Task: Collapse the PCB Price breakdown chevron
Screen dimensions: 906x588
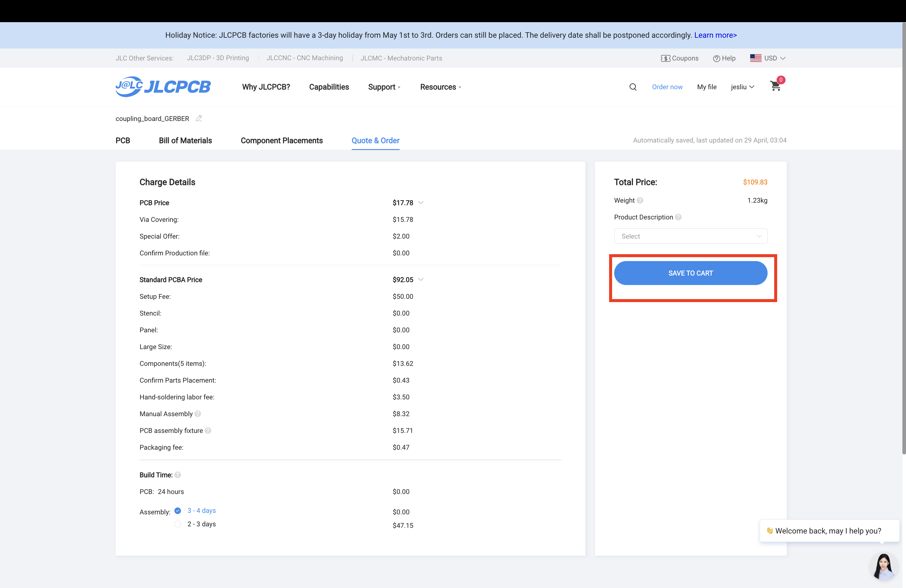Action: coord(421,203)
